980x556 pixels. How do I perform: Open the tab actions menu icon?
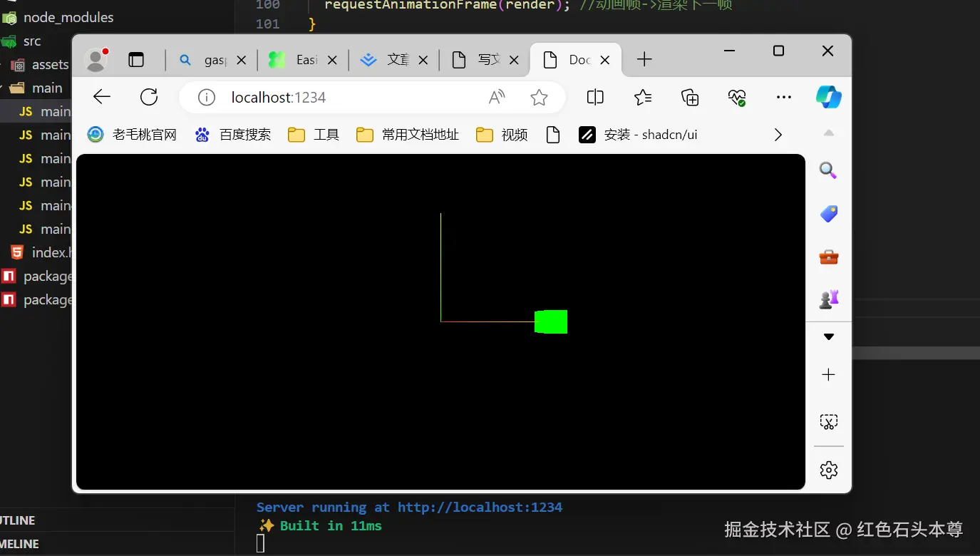(x=136, y=60)
